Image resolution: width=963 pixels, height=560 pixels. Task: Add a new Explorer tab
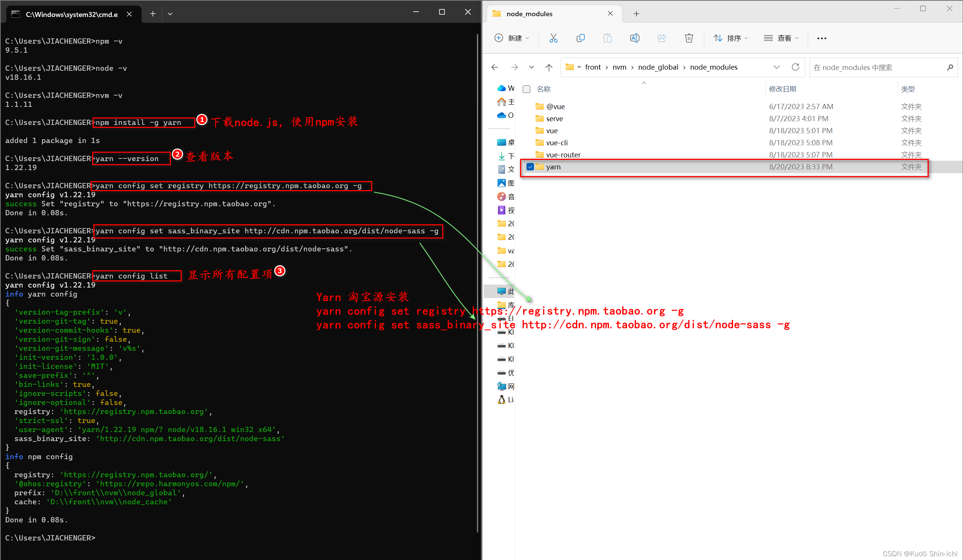tap(636, 14)
